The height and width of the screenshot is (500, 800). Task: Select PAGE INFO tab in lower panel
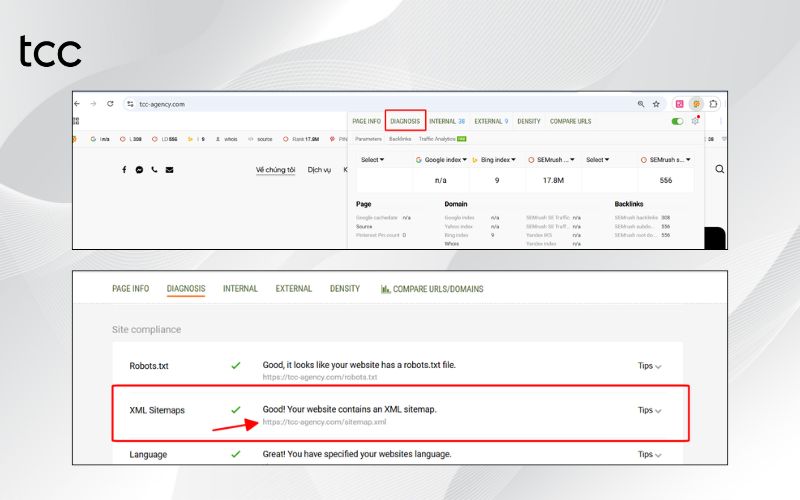click(x=131, y=289)
